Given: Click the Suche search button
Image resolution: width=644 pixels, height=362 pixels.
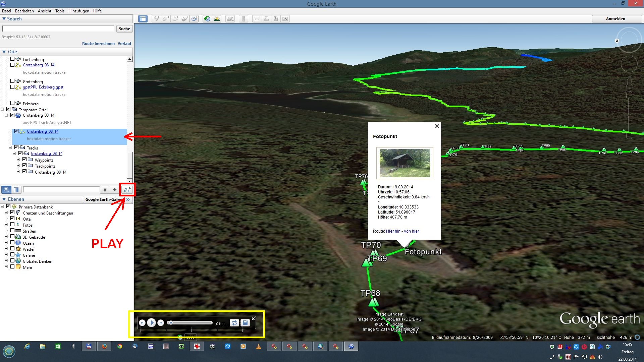Looking at the screenshot, I should click(124, 29).
